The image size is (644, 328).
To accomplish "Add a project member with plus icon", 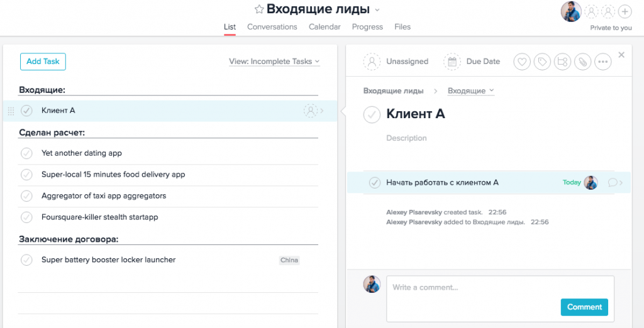I will [x=625, y=11].
